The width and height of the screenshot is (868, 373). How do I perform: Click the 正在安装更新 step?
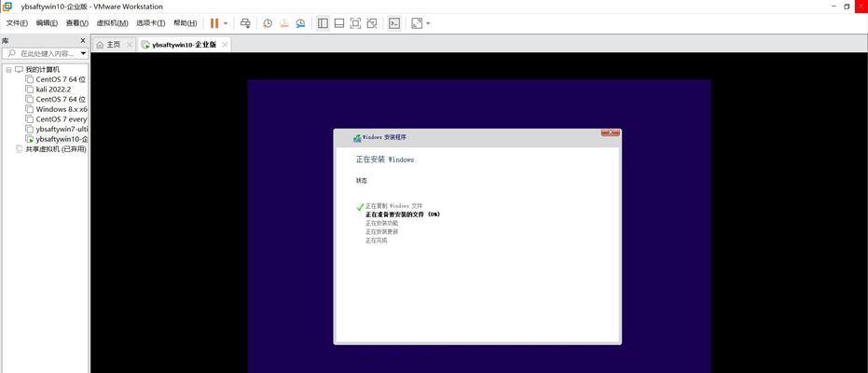tap(381, 232)
